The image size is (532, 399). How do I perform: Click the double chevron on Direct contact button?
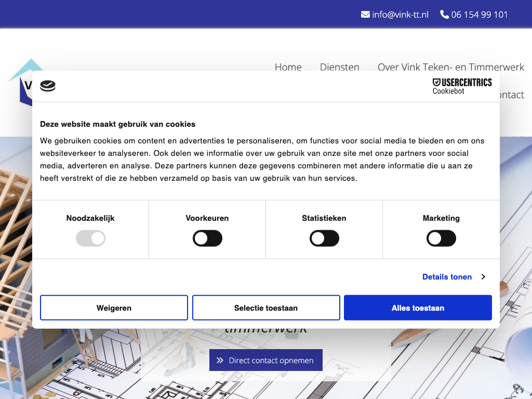coord(220,360)
